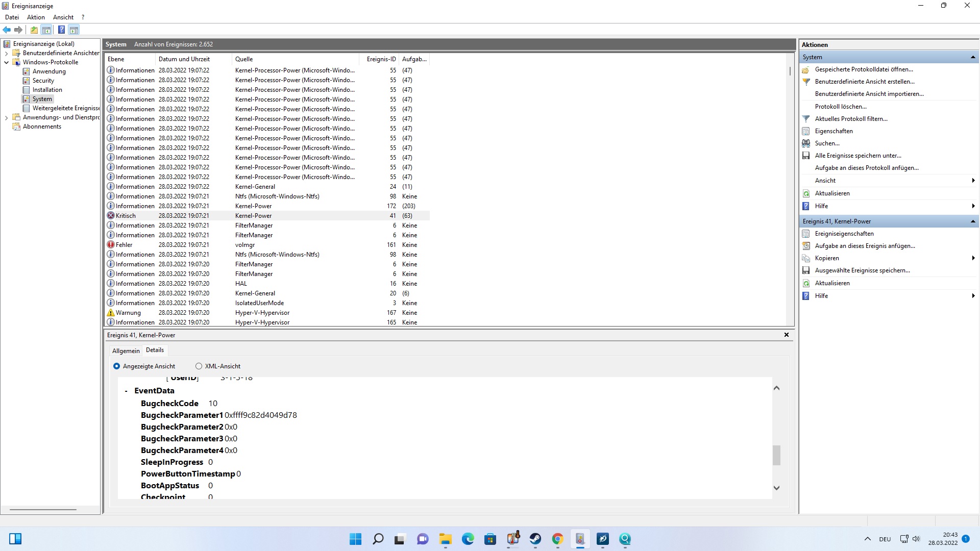Click the filter icon next to Aktuelles Protokoll filtern
Image resolution: width=980 pixels, height=551 pixels.
point(806,119)
